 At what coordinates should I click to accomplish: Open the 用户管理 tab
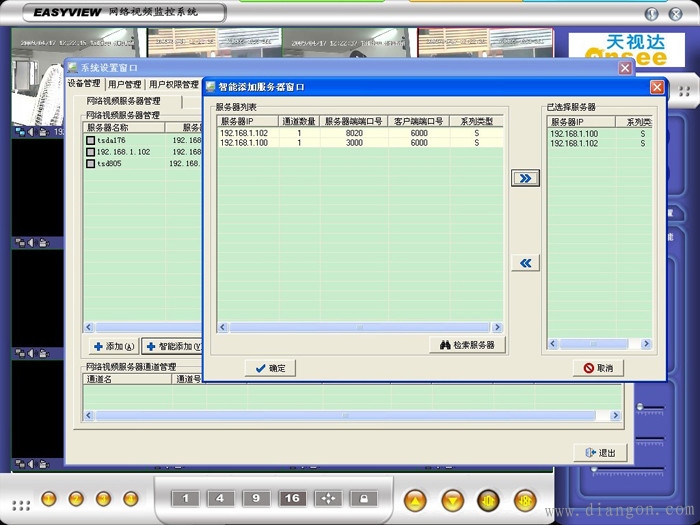(x=125, y=85)
